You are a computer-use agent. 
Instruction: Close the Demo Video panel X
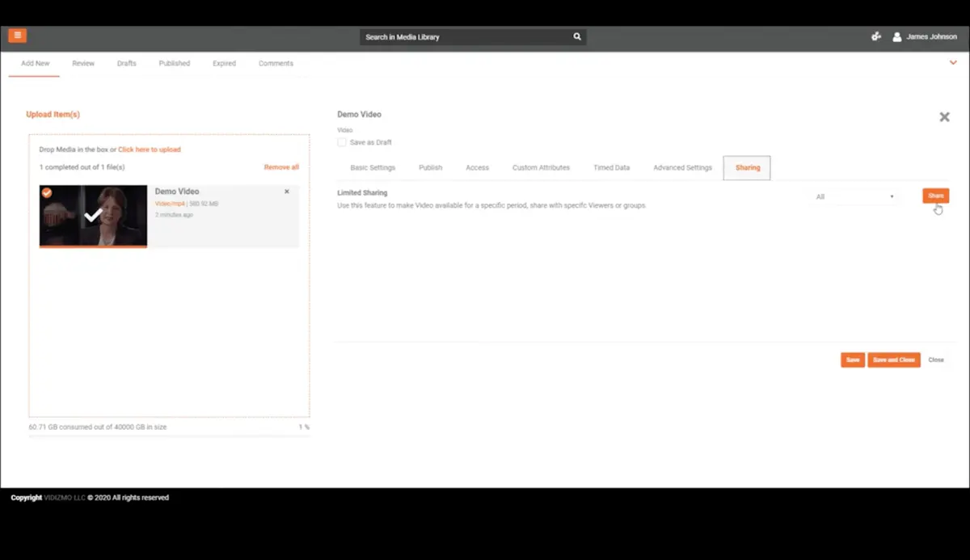coord(944,117)
